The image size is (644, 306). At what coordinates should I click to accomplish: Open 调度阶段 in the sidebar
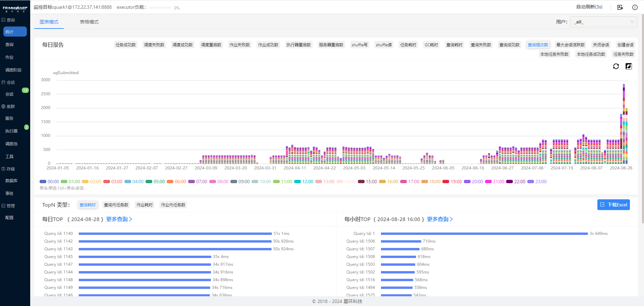coord(13,70)
